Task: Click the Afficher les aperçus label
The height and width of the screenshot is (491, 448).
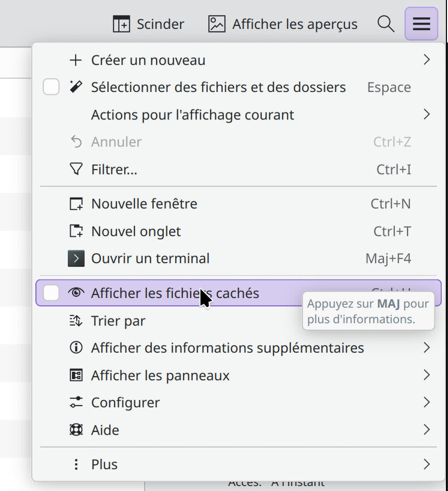Action: point(295,24)
